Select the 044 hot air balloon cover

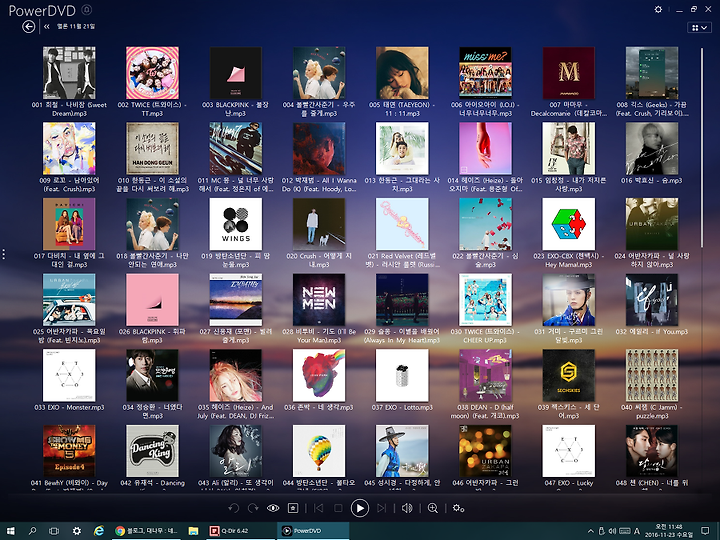click(x=319, y=451)
